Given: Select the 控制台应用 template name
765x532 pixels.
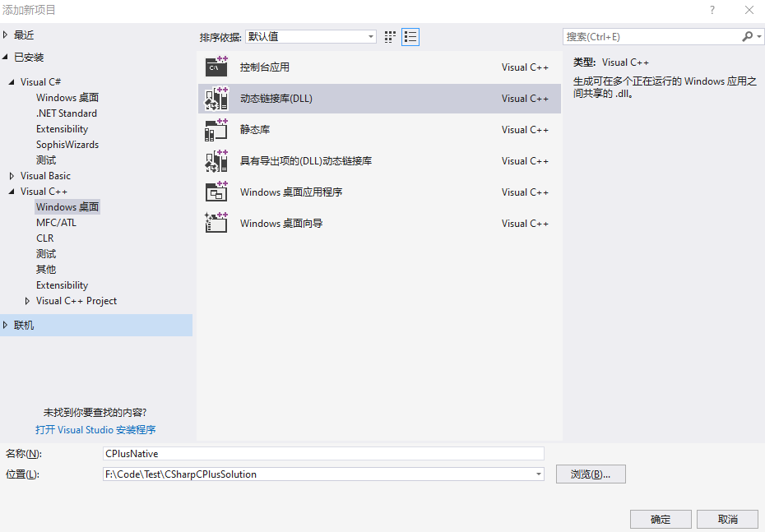Looking at the screenshot, I should 265,67.
